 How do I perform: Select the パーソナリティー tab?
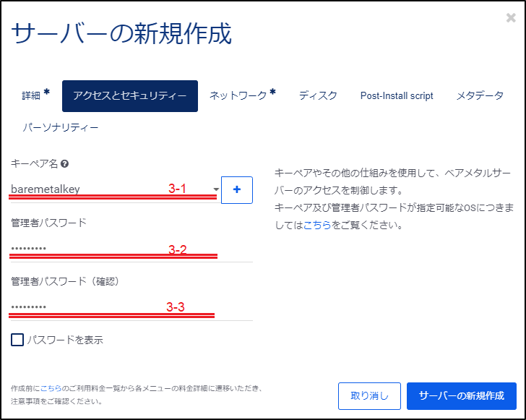coord(61,128)
